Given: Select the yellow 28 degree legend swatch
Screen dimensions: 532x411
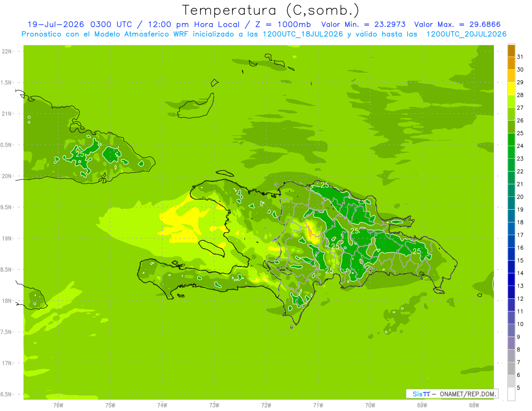Looking at the screenshot, I should pos(511,89).
